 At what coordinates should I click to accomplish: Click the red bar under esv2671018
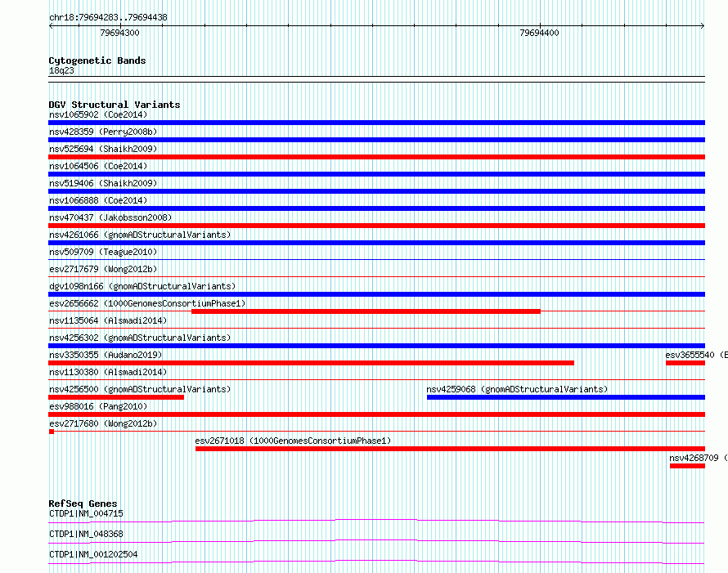pyautogui.click(x=451, y=449)
